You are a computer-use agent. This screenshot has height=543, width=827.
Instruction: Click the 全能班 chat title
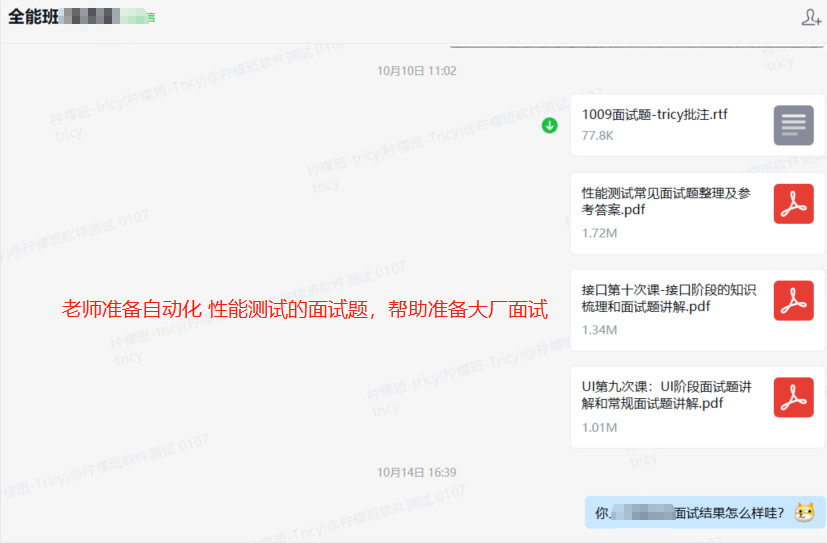[33, 17]
